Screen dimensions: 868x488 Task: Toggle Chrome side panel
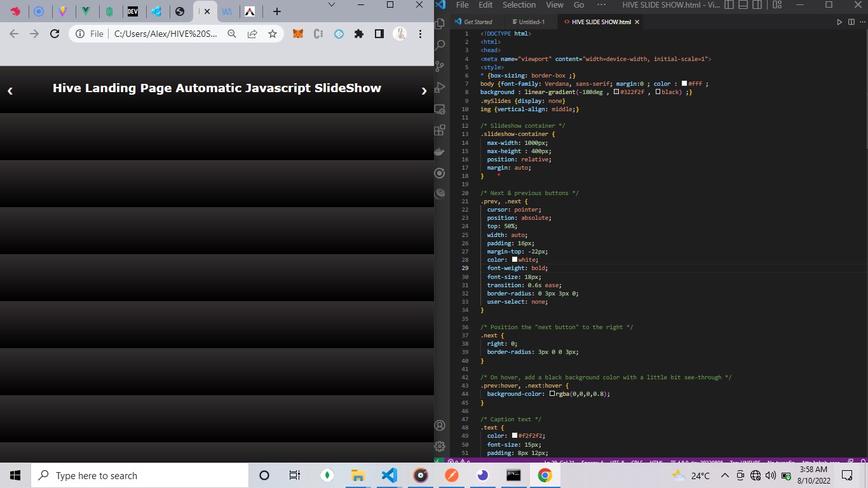pos(379,34)
